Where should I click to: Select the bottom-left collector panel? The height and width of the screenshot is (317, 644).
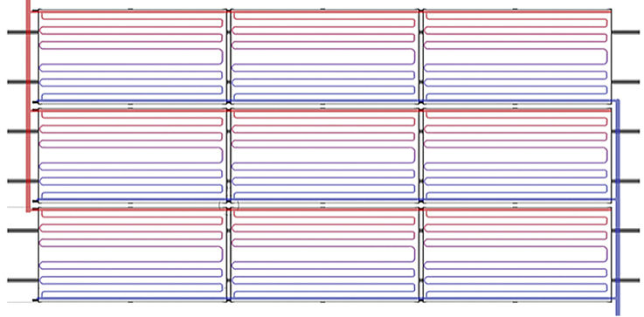coord(132,254)
